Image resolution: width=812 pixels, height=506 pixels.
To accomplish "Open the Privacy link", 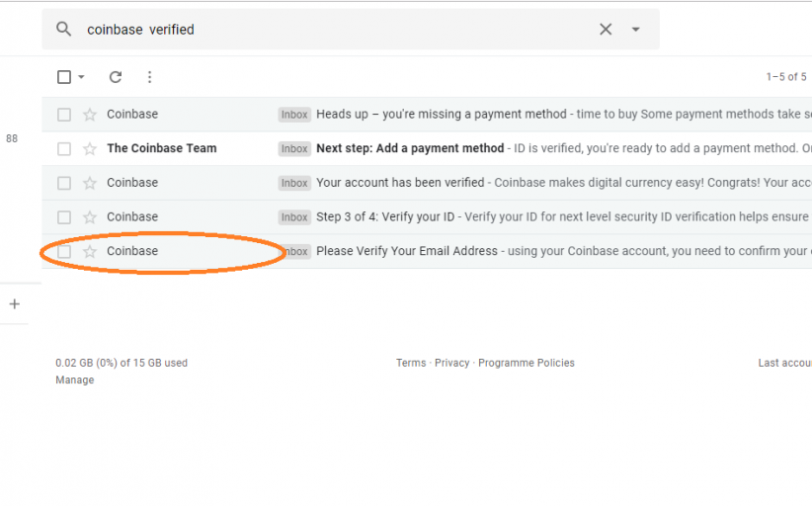I will 451,363.
